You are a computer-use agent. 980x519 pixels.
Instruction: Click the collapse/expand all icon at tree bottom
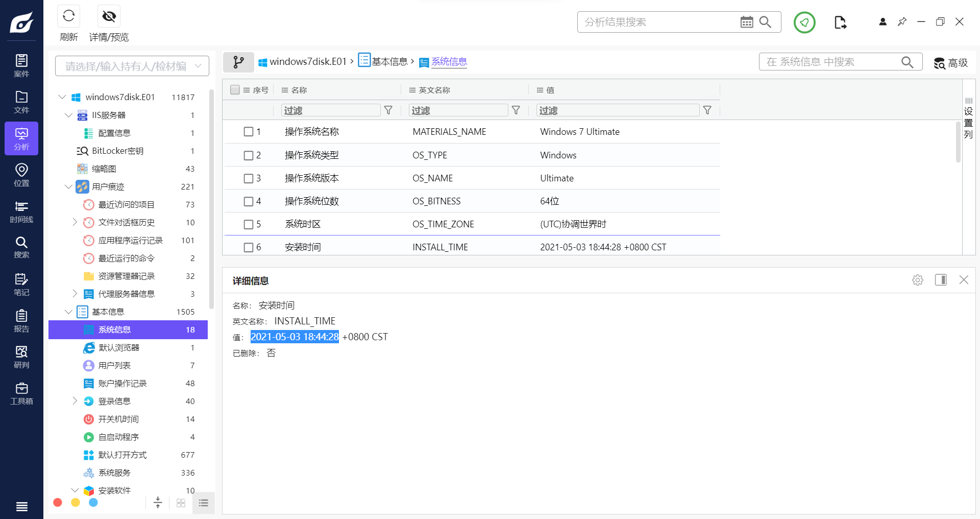click(x=158, y=503)
